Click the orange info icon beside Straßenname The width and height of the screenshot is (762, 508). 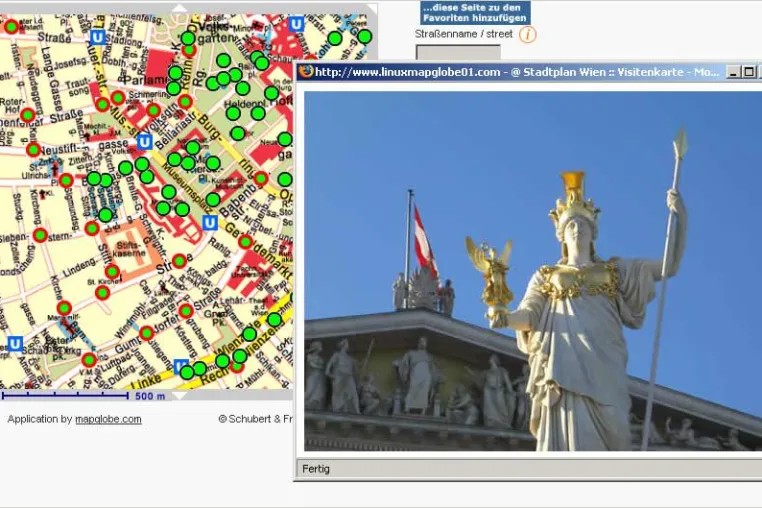(527, 35)
